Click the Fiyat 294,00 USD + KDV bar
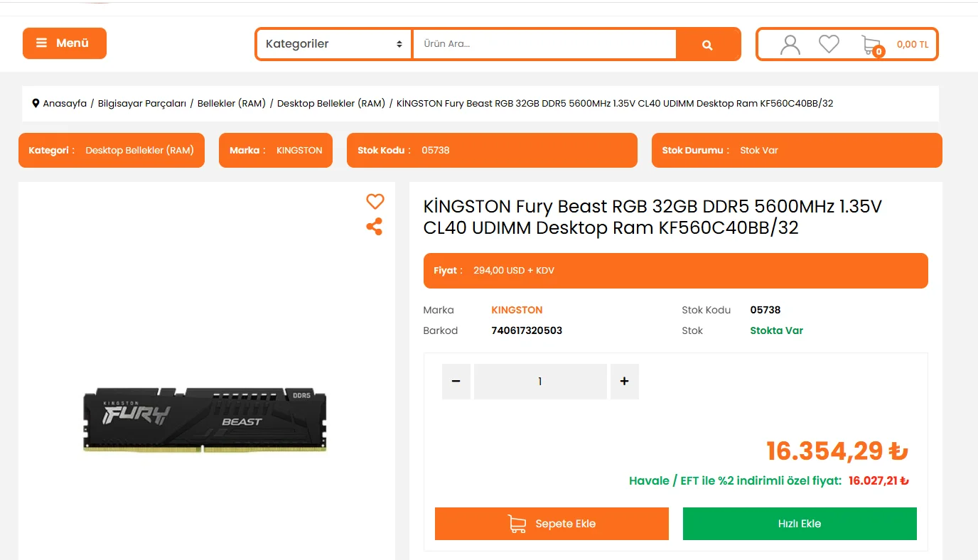The width and height of the screenshot is (978, 560). 676,271
